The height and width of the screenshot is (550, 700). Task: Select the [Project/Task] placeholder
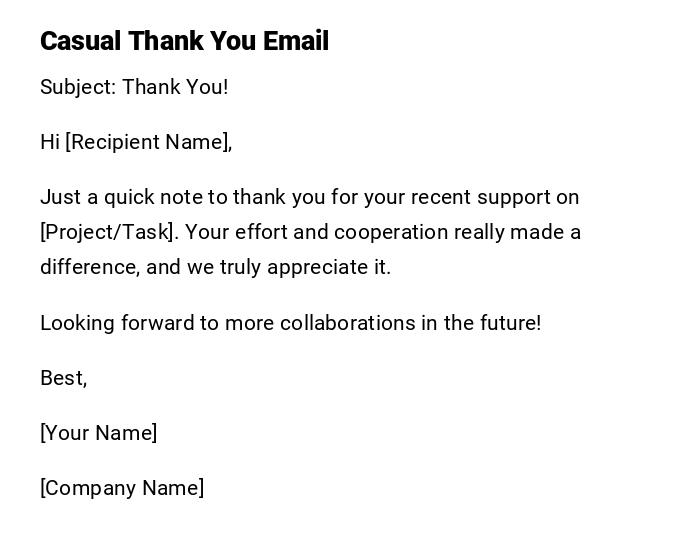point(109,232)
